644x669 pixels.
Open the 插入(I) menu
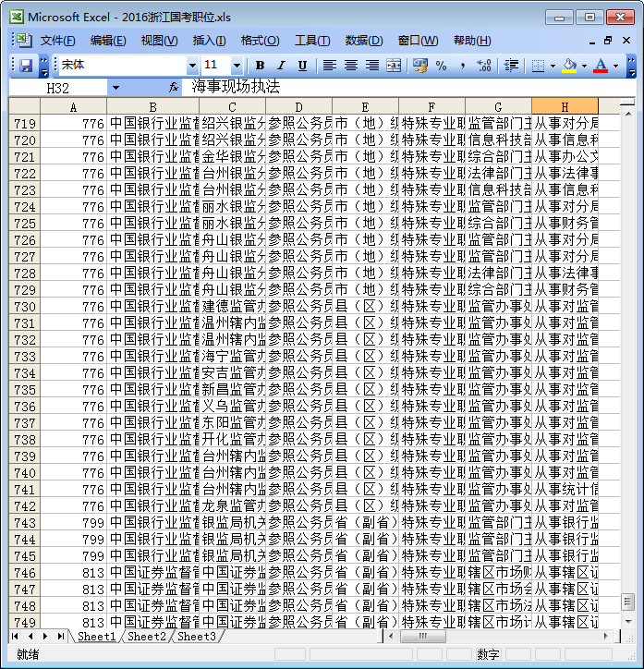209,41
